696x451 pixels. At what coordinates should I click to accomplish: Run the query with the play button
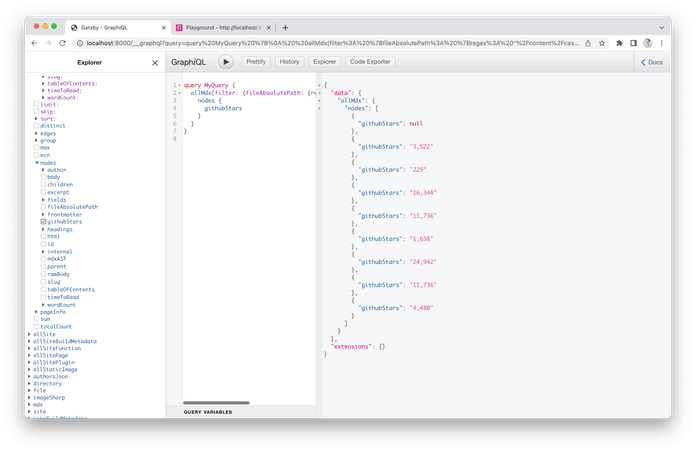click(226, 62)
